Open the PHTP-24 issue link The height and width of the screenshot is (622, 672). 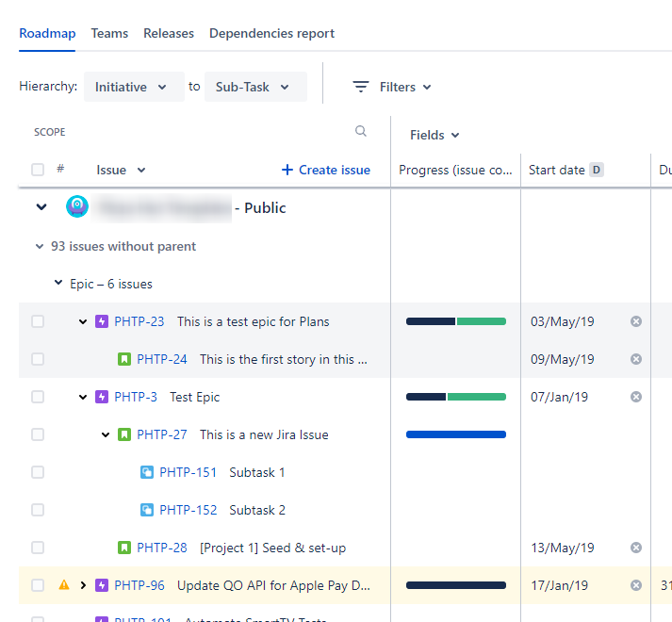click(161, 359)
